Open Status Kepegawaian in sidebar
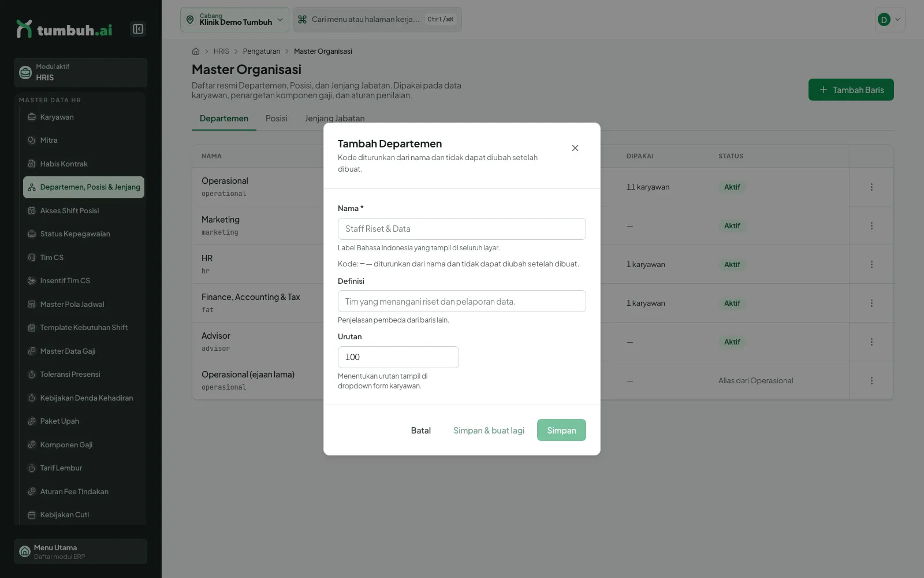The image size is (924, 578). pos(84,234)
